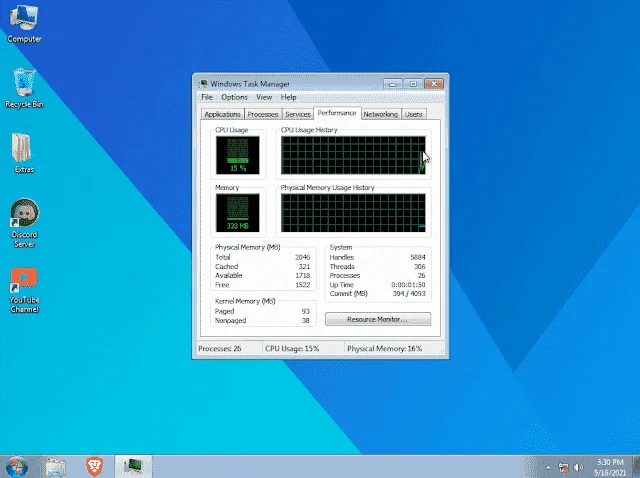Click the Task Manager title bar icon
This screenshot has width=640, height=478.
[203, 84]
